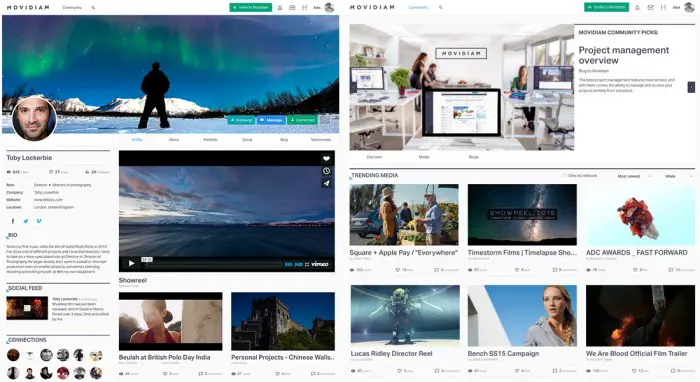The height and width of the screenshot is (382, 700).
Task: Open the ADC AWARDS _ FAST FORWARD thumbnail
Action: pos(640,215)
